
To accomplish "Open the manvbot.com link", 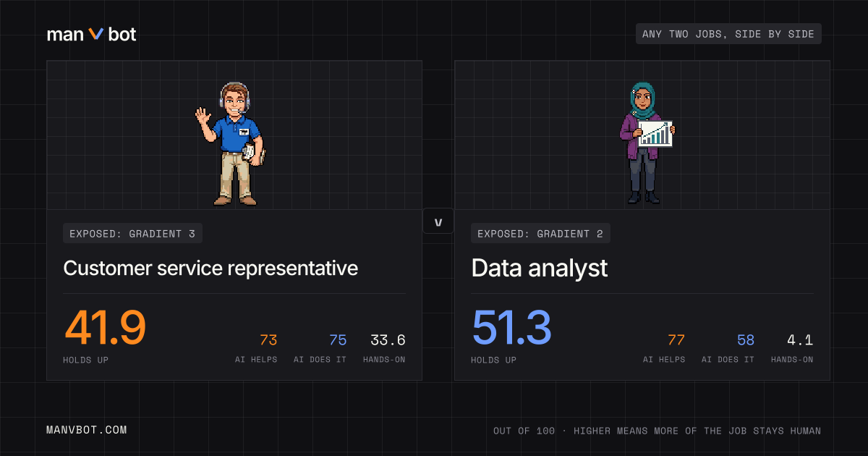I will tap(86, 430).
